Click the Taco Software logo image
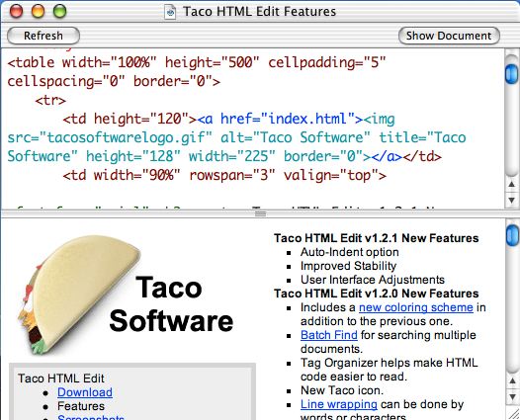Image resolution: width=520 pixels, height=420 pixels. [126, 295]
